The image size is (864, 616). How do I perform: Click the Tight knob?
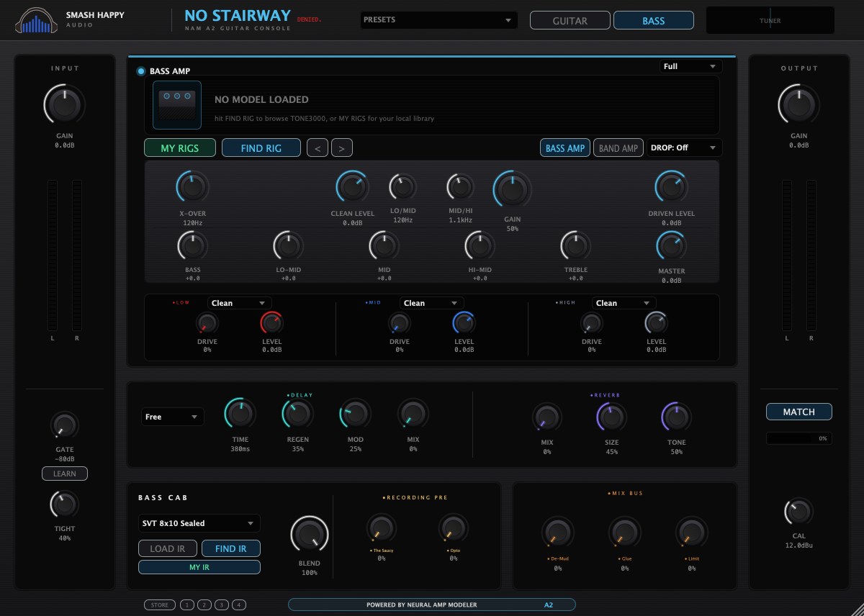point(64,504)
